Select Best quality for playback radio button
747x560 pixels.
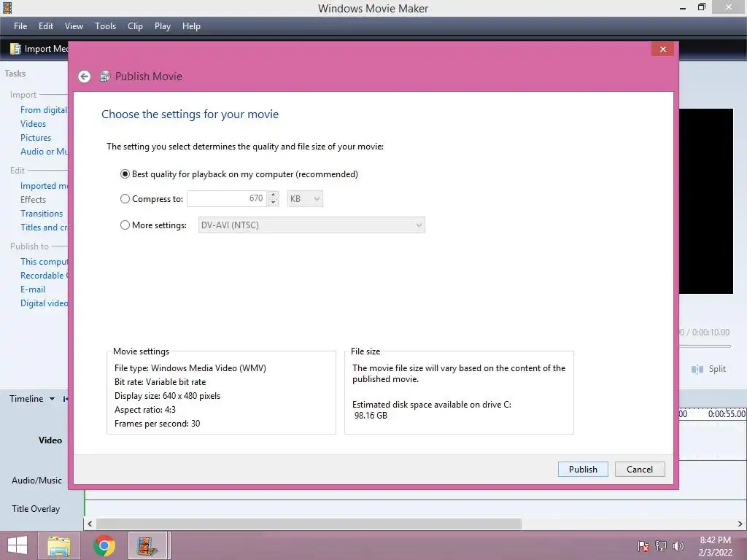[x=125, y=174]
